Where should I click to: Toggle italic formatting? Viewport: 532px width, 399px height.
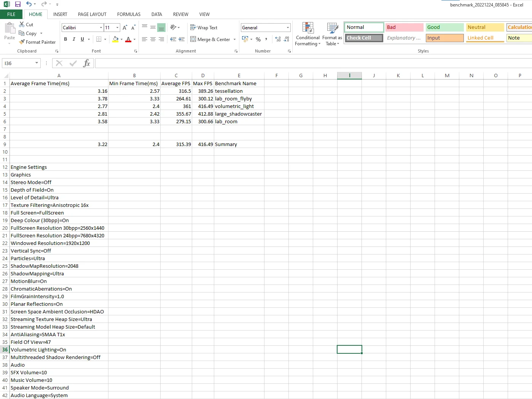74,39
